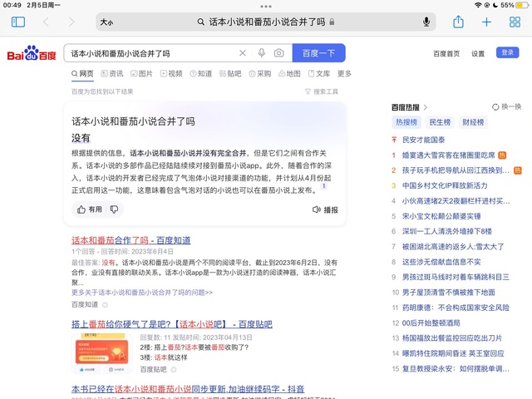Screen dimensions: 532x399
Task: Open hot topic 药明康德：不会构成国家安全风险
Action: [x=456, y=308]
